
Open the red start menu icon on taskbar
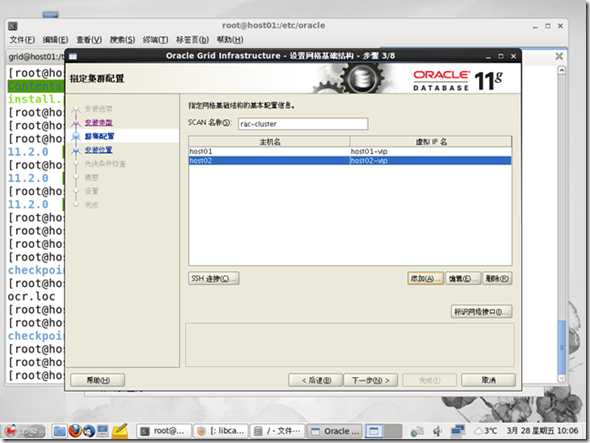click(x=10, y=430)
